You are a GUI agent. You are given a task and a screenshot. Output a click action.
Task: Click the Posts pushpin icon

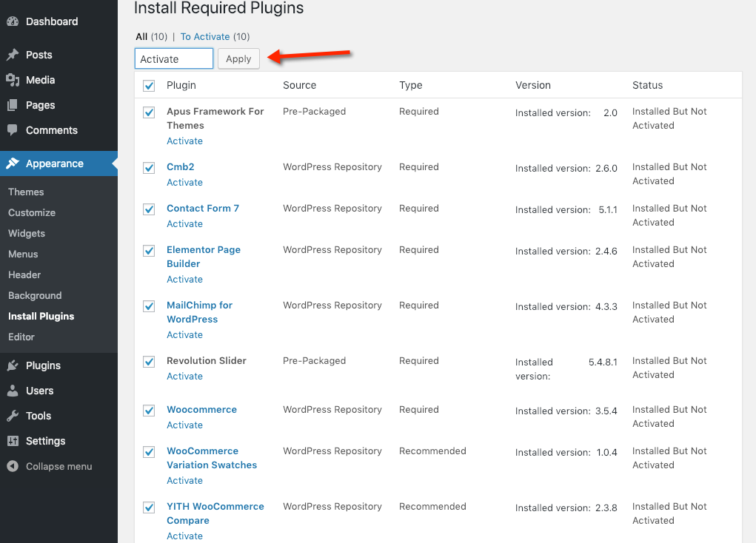[x=13, y=55]
